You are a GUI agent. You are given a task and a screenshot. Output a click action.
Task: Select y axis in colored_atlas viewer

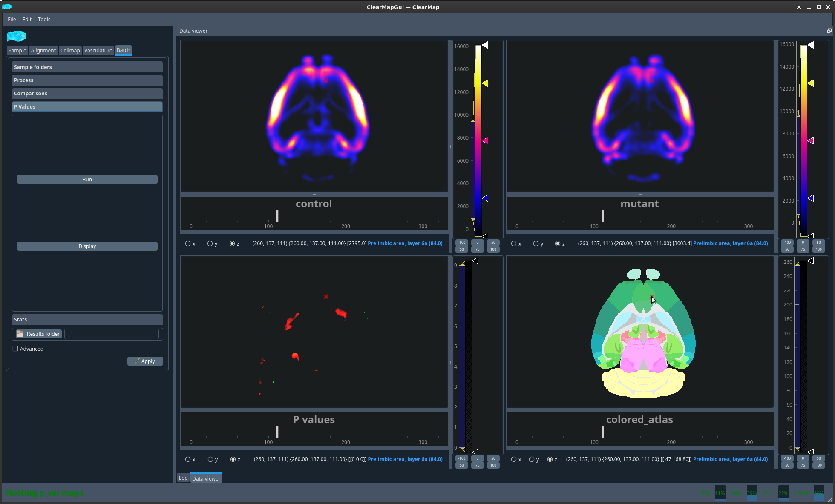[x=532, y=459]
